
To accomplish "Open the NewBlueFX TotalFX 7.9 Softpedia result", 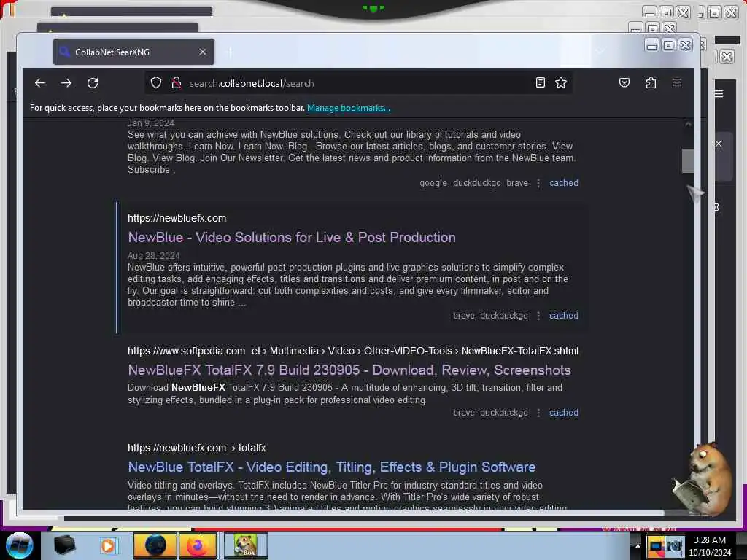I will pyautogui.click(x=349, y=370).
